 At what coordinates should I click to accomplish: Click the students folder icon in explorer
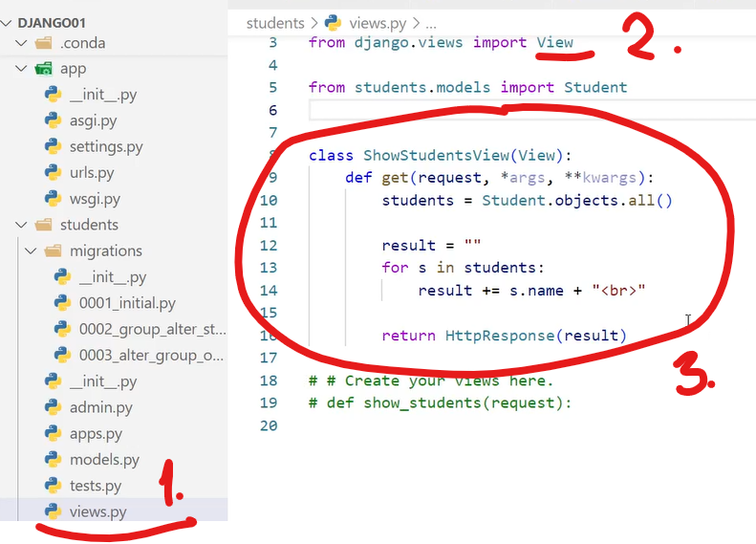pyautogui.click(x=43, y=226)
